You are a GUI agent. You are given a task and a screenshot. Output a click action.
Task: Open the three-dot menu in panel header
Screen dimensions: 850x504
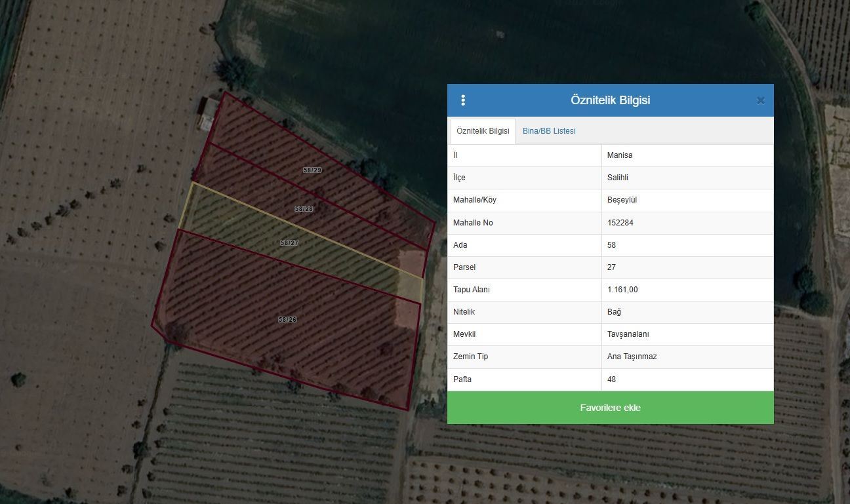point(463,100)
